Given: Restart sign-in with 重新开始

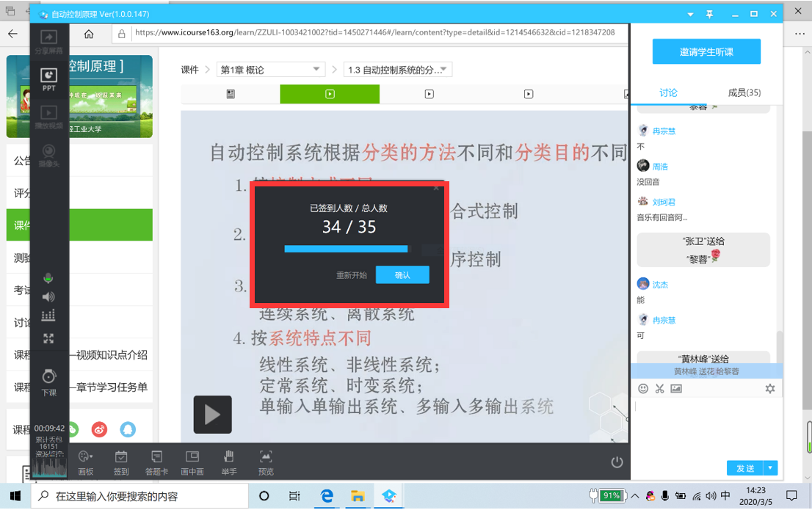Looking at the screenshot, I should 352,275.
